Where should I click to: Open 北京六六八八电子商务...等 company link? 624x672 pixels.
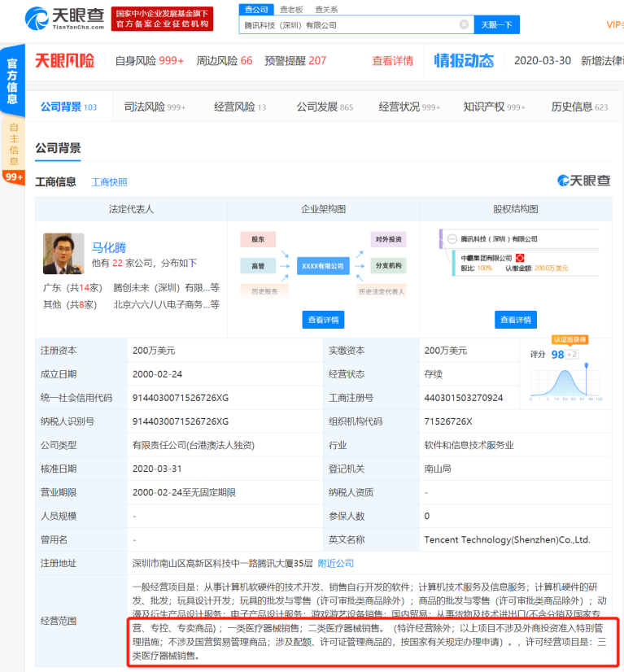point(166,304)
